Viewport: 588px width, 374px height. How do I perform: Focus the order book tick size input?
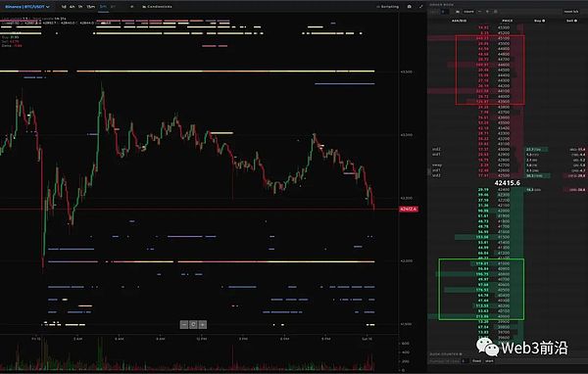coord(444,12)
